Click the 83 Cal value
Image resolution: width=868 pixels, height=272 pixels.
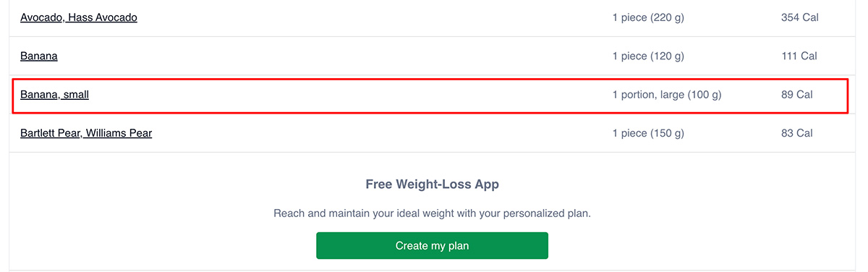797,133
